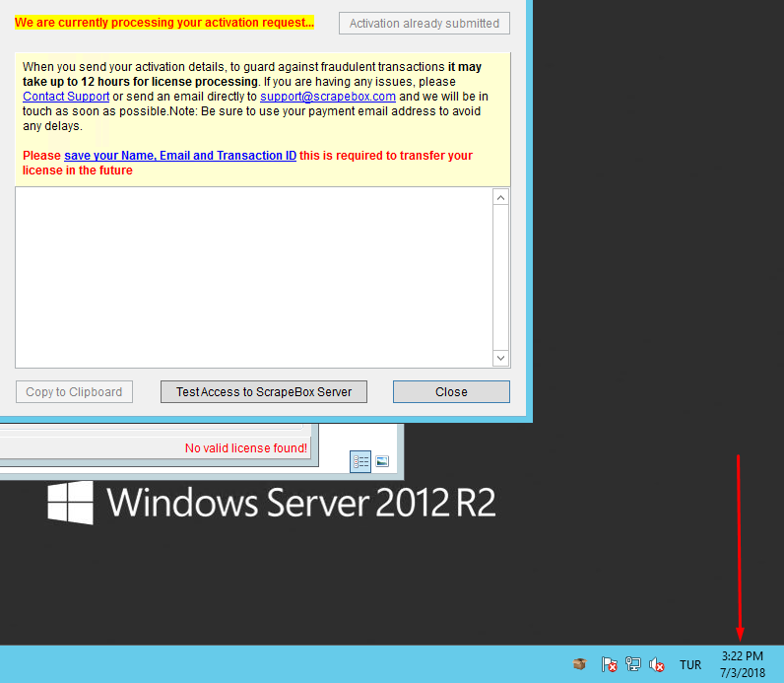Click Test Access to ScrapeBox Server button
Viewport: 784px width, 683px height.
264,392
